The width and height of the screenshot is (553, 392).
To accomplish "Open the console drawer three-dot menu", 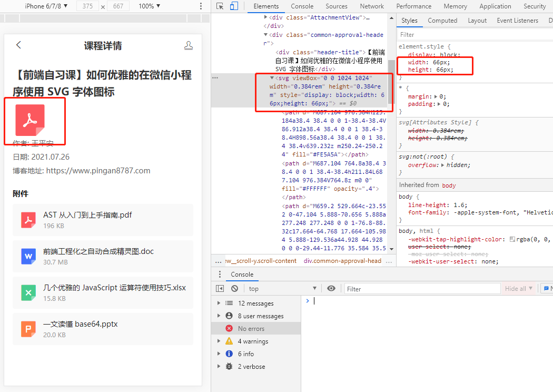I will pyautogui.click(x=220, y=274).
